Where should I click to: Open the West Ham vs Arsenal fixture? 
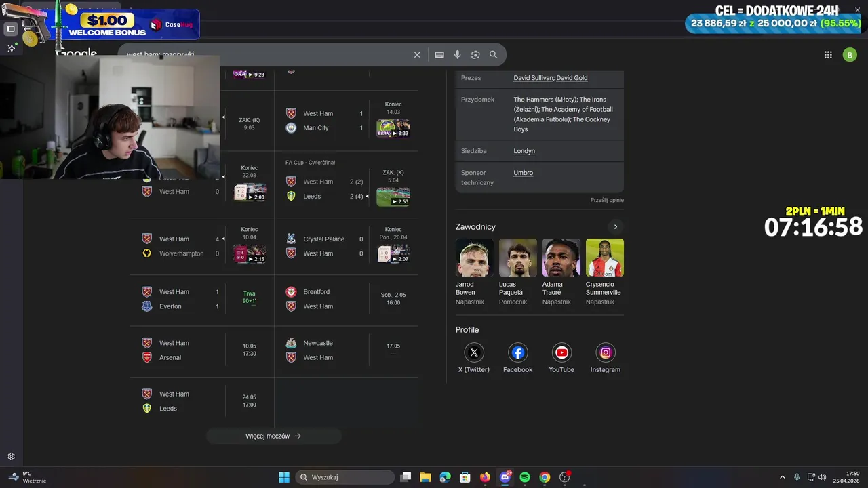coord(202,350)
